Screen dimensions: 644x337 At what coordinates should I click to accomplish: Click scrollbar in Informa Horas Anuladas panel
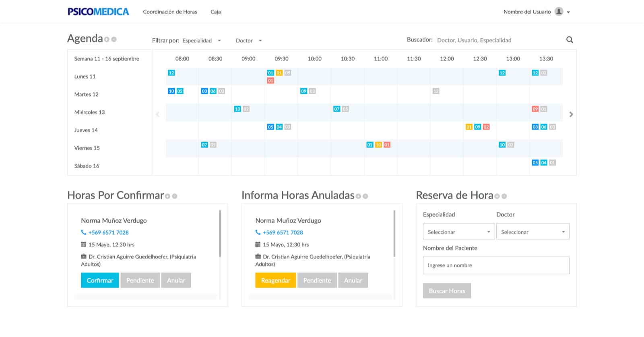[x=394, y=234]
